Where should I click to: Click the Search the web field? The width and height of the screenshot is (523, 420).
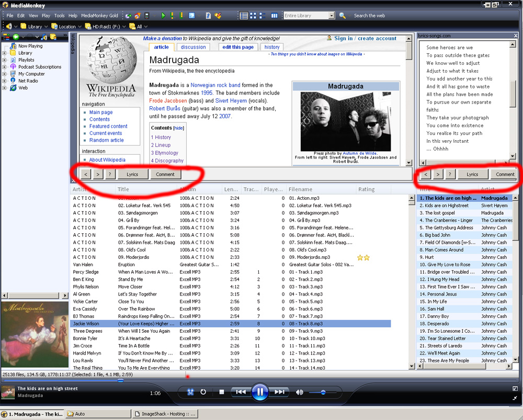[369, 15]
